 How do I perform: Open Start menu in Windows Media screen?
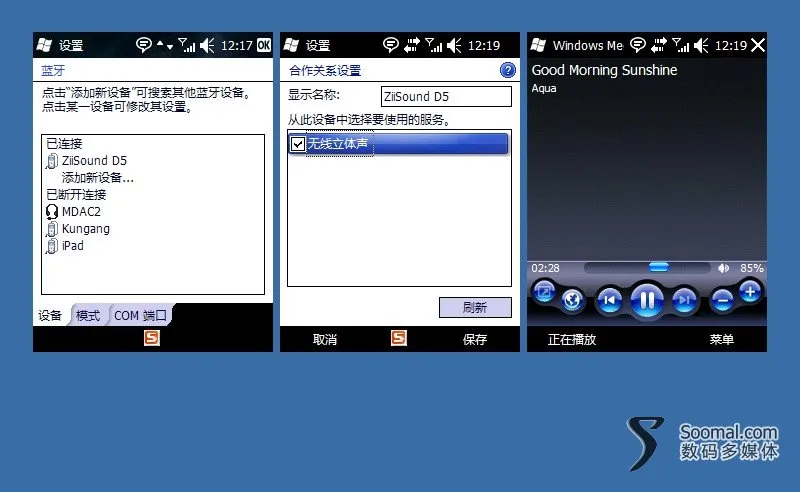tap(538, 45)
